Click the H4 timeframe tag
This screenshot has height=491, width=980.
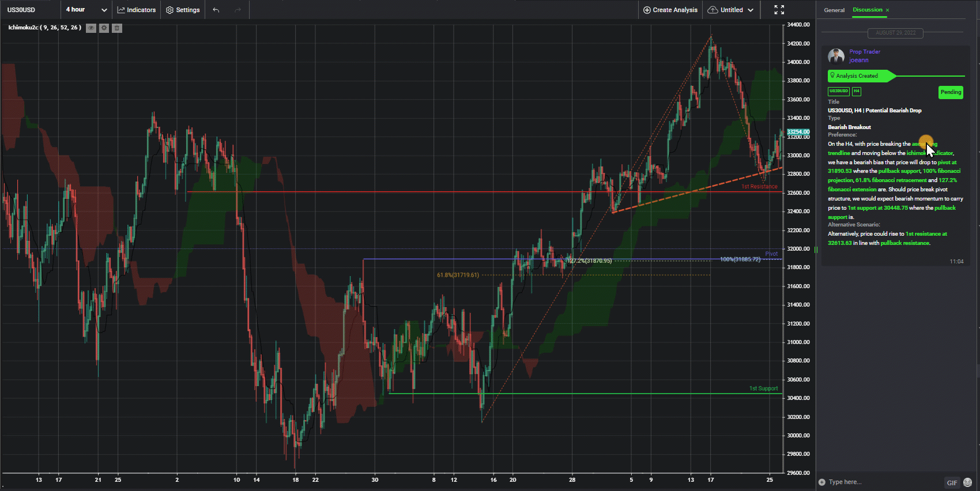[857, 91]
